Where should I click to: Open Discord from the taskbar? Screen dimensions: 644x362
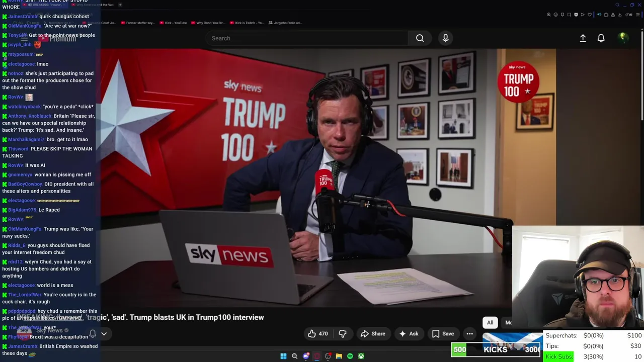coord(305,356)
